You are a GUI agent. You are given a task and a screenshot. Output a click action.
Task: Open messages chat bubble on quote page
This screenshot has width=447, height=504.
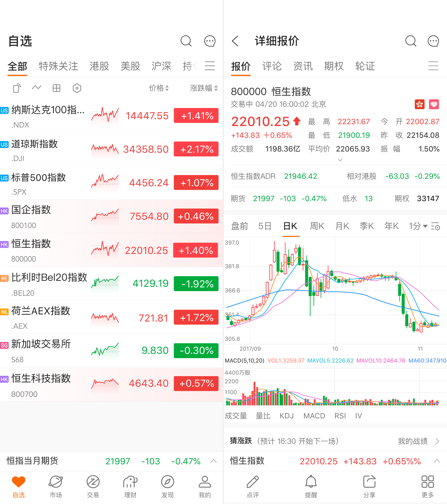tap(433, 41)
